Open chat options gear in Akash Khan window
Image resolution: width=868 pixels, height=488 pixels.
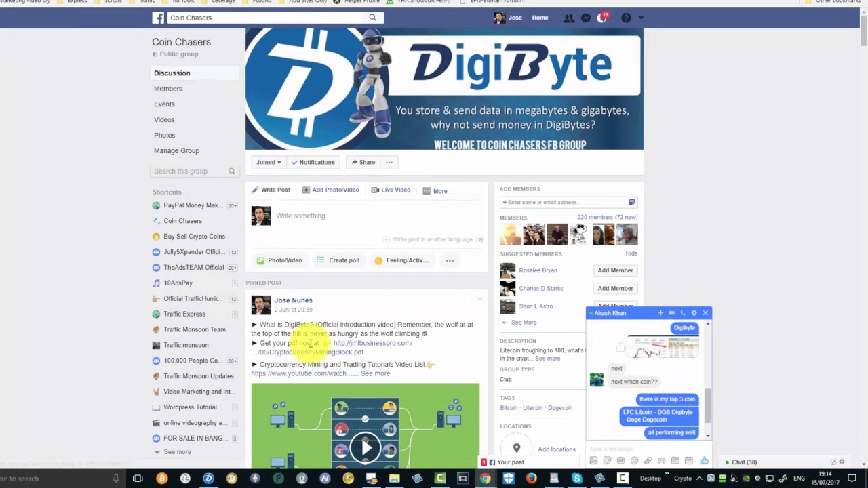tap(694, 313)
